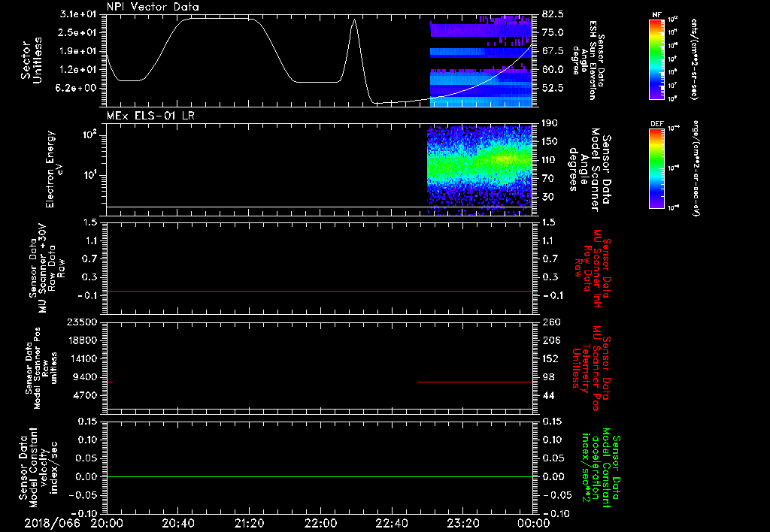Click the "cnts/(cm**2-sr-sec)" units label
The width and height of the screenshot is (770, 532).
click(694, 59)
